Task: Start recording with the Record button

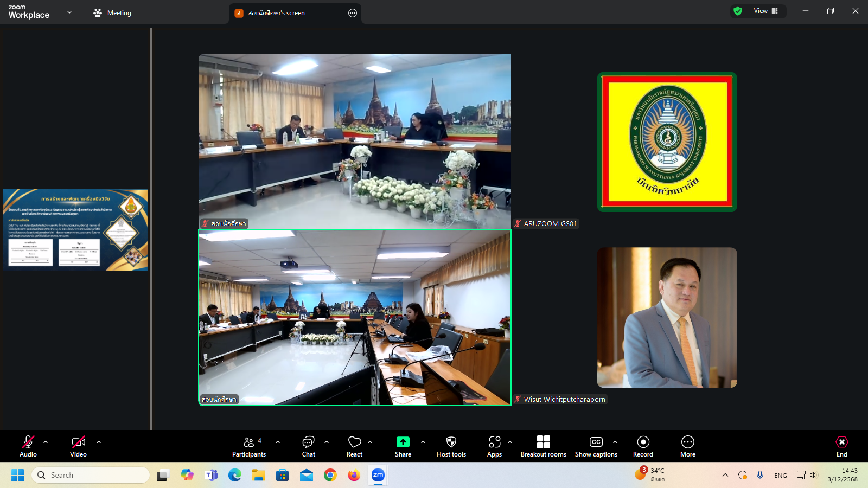Action: [x=643, y=446]
